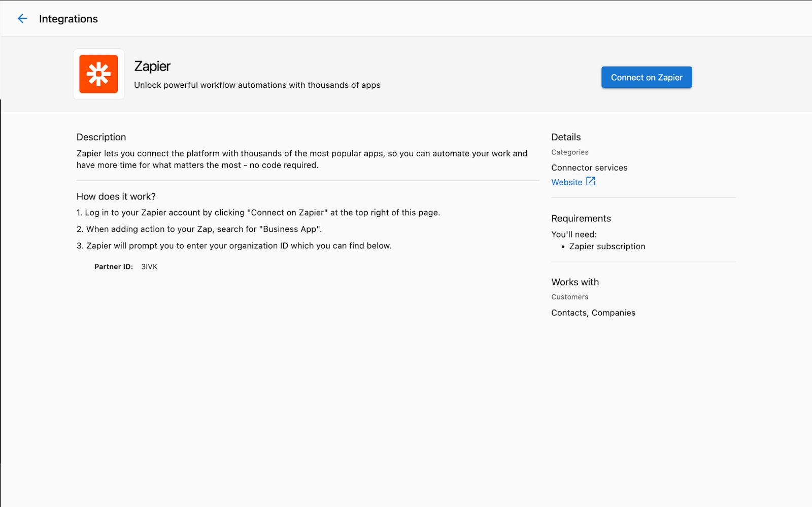
Task: Click the Description section heading
Action: 101,137
